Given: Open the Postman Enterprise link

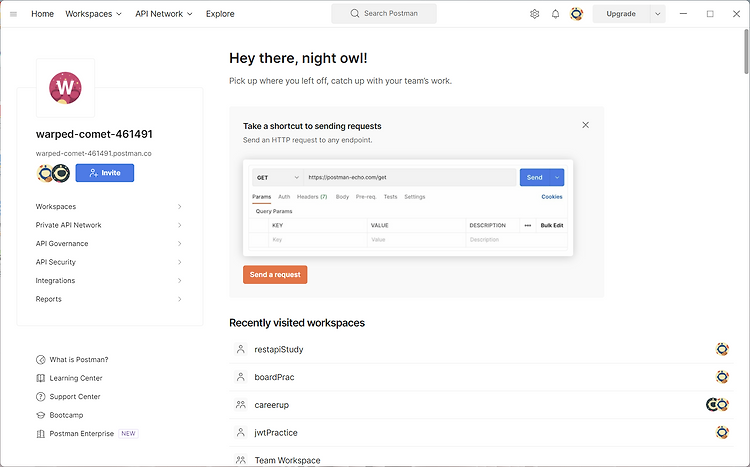Looking at the screenshot, I should 82,434.
